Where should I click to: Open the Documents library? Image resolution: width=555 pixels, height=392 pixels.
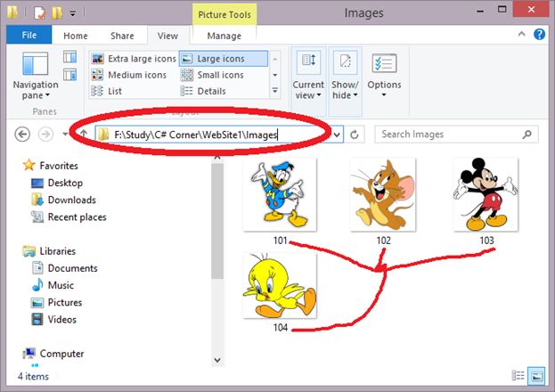[x=64, y=268]
